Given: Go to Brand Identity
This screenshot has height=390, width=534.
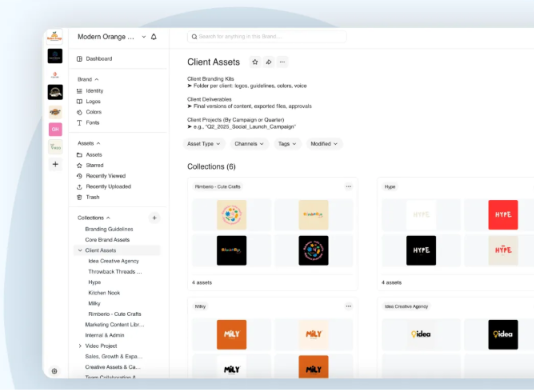Looking at the screenshot, I should [x=94, y=91].
